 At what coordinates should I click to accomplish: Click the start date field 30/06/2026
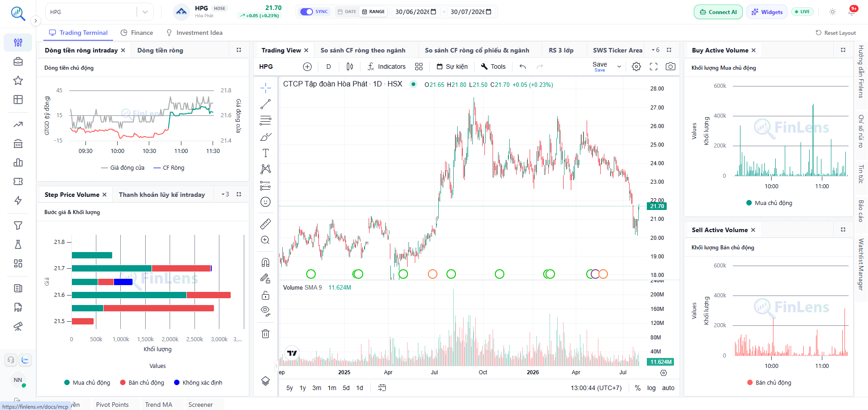(416, 12)
